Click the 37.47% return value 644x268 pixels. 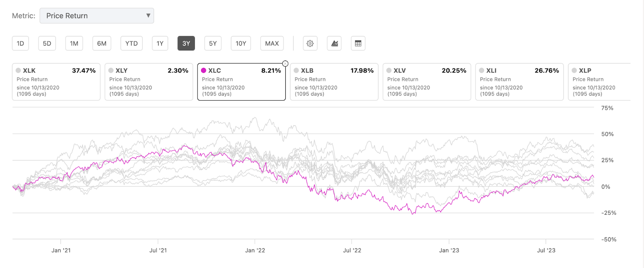click(x=84, y=71)
